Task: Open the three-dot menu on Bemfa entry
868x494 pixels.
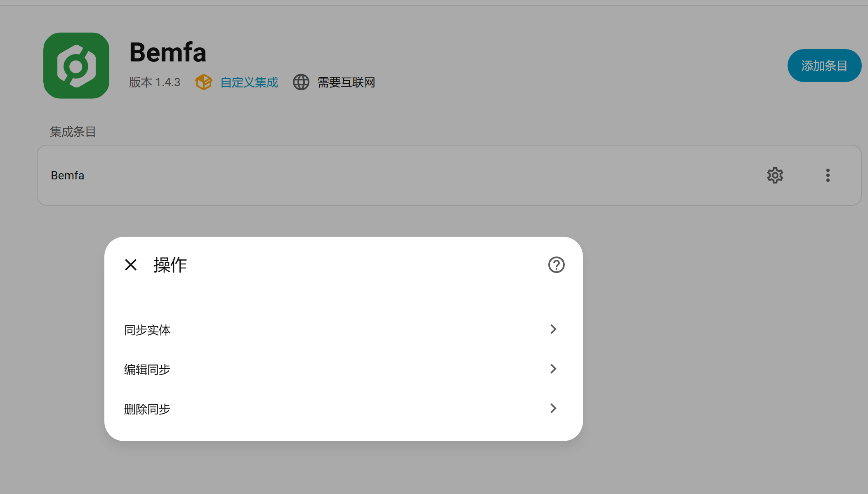Action: [828, 175]
